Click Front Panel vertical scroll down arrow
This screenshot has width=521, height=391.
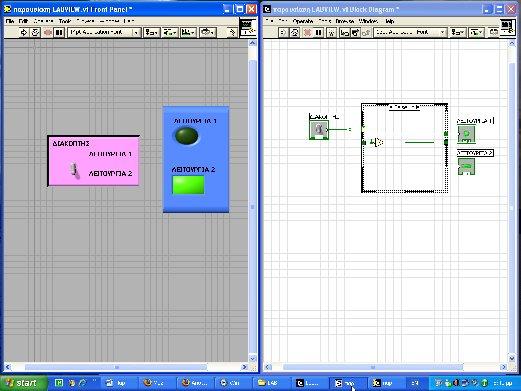coord(252,359)
